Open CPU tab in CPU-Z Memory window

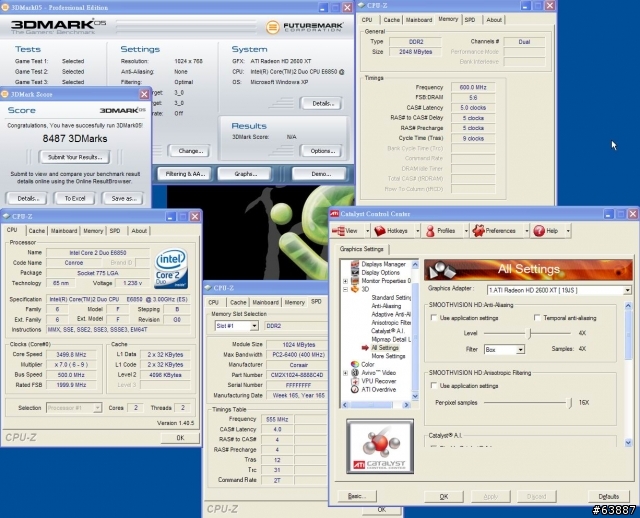(x=367, y=20)
